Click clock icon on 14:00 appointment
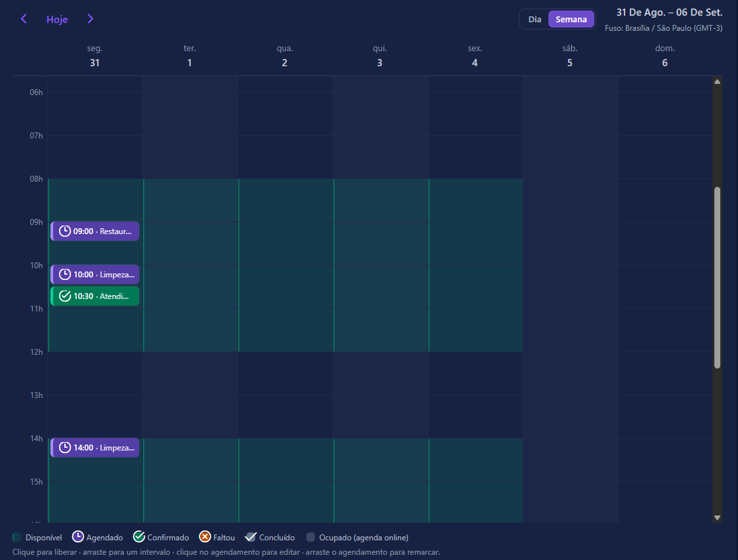 [x=65, y=447]
